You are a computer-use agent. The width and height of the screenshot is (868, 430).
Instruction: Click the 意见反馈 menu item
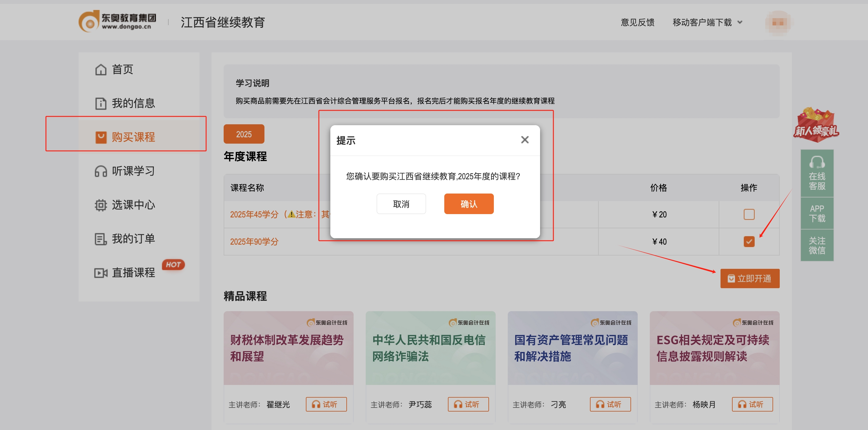click(x=637, y=22)
